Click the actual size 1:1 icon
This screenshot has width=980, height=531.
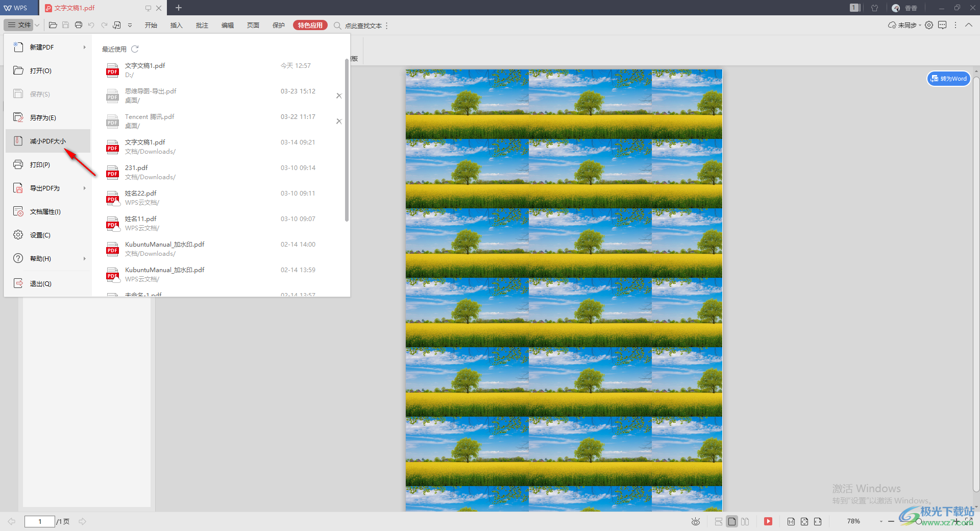pyautogui.click(x=791, y=521)
